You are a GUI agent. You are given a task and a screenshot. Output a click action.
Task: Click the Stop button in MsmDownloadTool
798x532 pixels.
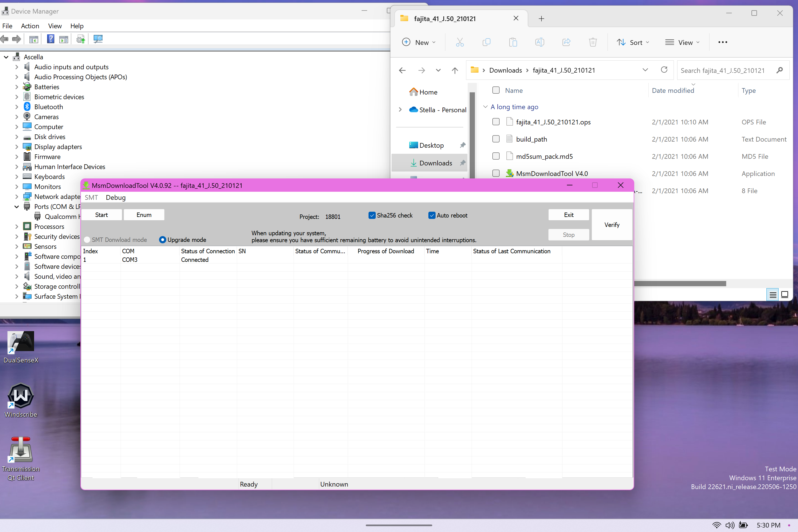(x=568, y=234)
